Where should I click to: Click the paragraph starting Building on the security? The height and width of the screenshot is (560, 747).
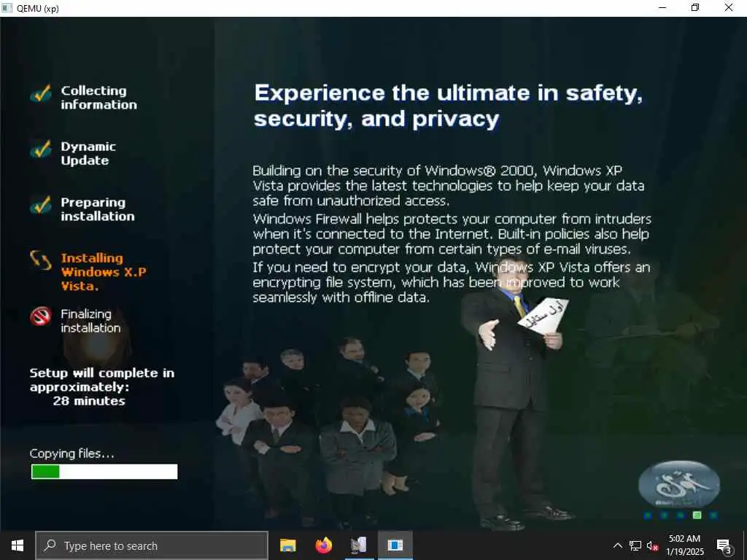[x=449, y=186]
